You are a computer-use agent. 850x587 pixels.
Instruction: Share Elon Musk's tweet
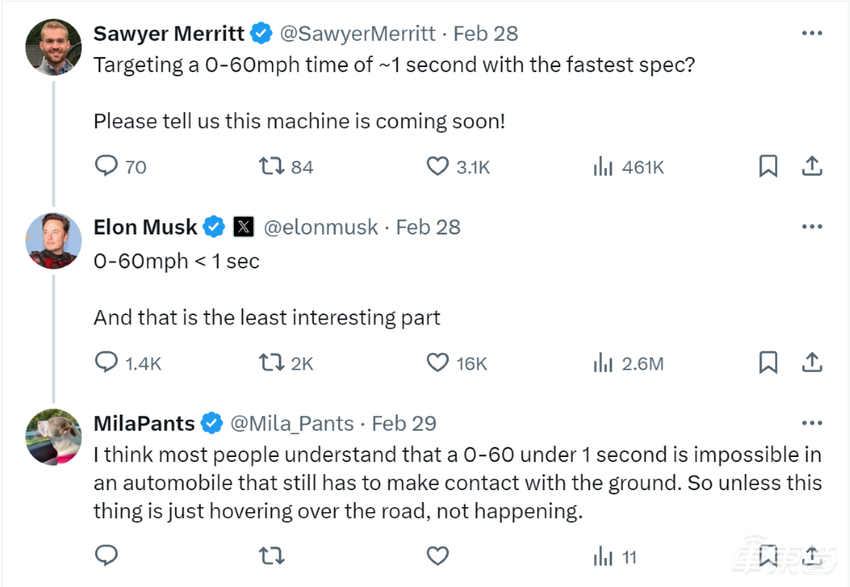(813, 362)
